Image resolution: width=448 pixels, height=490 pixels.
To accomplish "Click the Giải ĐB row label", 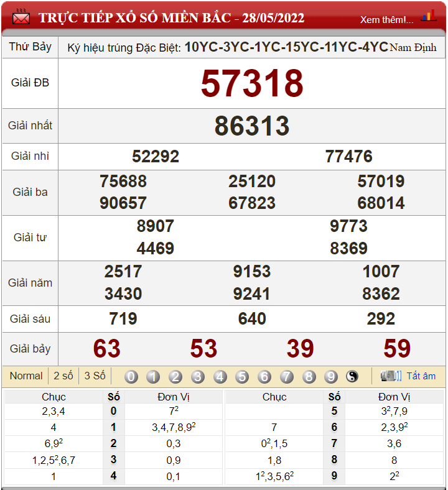I will click(x=30, y=83).
